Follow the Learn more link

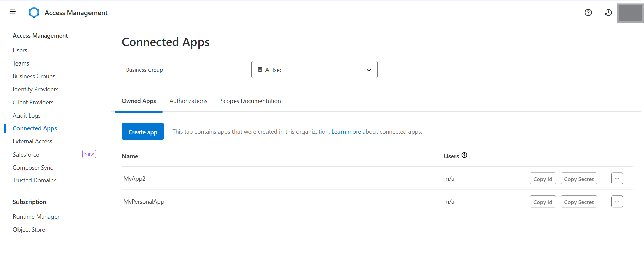point(346,132)
